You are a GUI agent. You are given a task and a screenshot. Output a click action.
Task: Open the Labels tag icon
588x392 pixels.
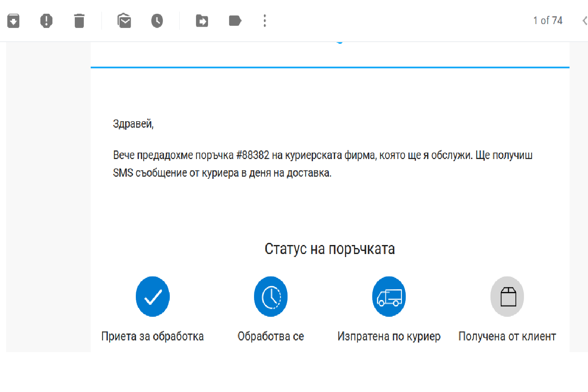235,21
